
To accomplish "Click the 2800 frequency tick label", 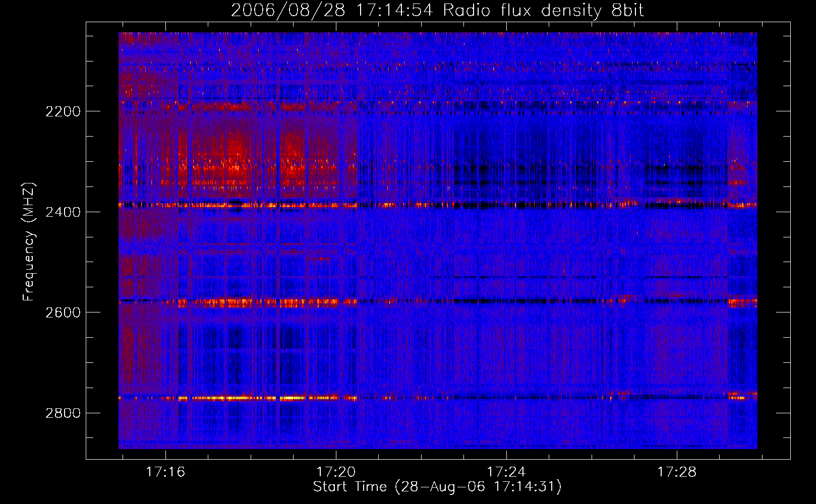I will 63,413.
